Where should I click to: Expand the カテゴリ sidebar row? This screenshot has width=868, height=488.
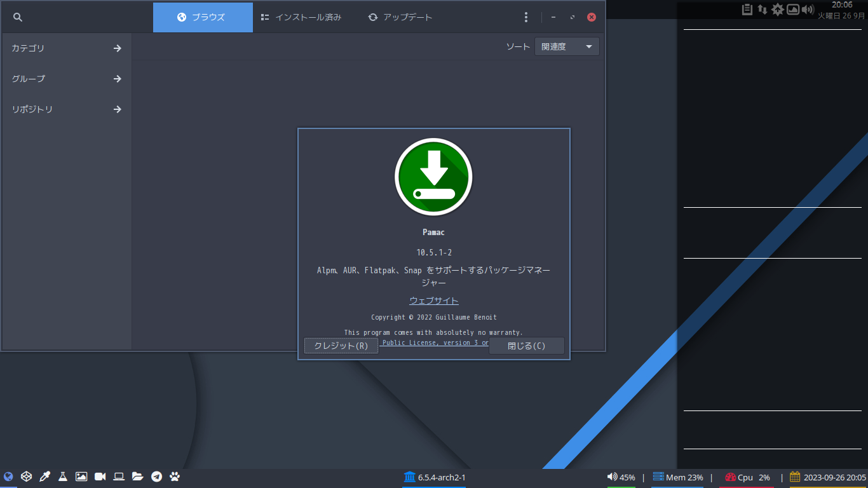67,48
